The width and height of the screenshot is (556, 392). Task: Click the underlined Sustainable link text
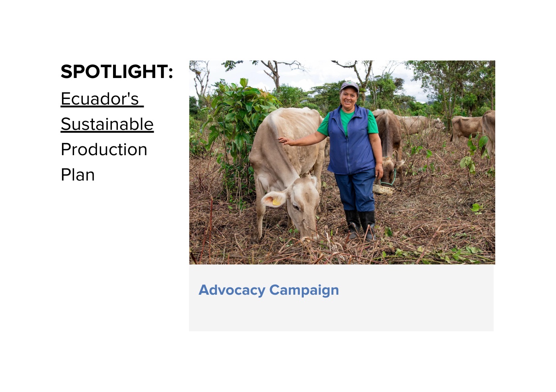(x=107, y=124)
